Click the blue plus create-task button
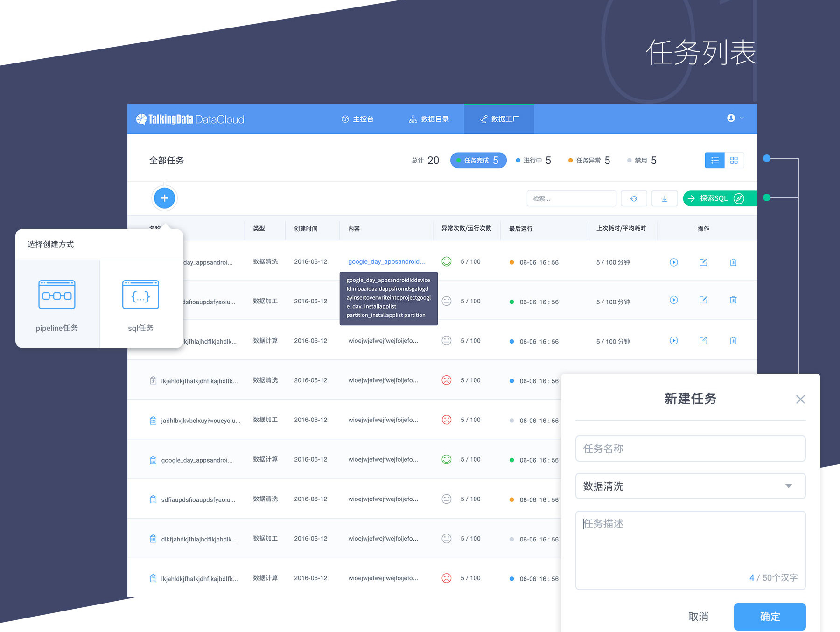The height and width of the screenshot is (632, 840). (164, 198)
